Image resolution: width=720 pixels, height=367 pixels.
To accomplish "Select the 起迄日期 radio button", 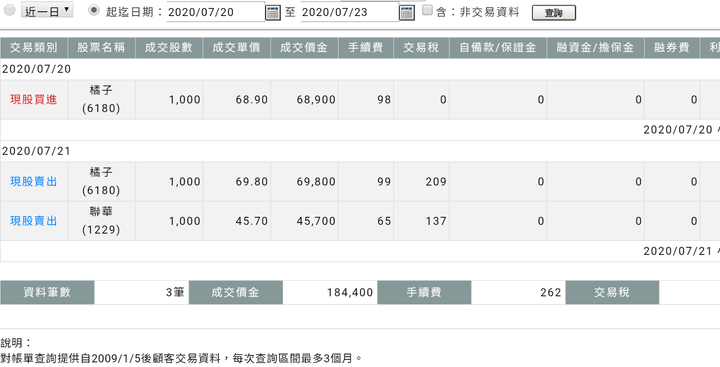I will [94, 10].
